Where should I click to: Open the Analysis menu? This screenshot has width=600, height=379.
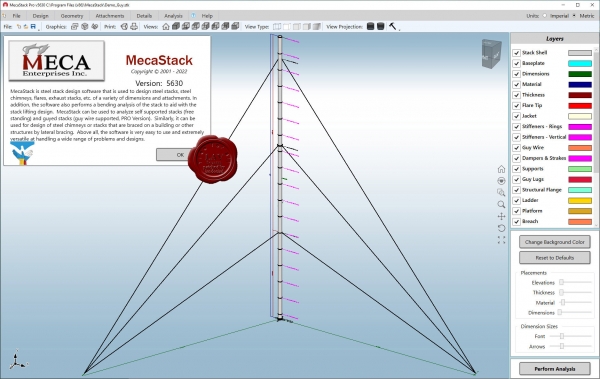coord(173,16)
